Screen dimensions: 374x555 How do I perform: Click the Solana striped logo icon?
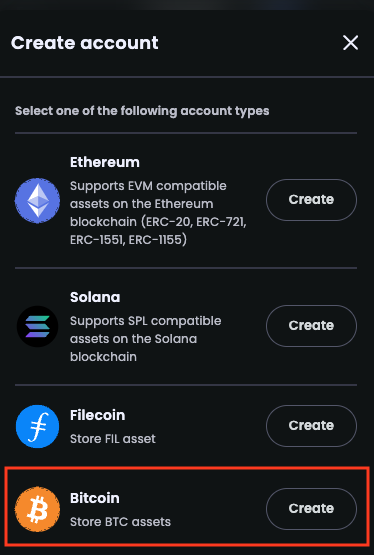tap(38, 326)
